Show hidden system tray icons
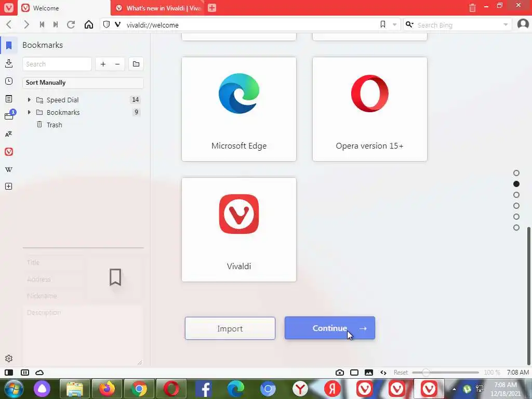The width and height of the screenshot is (532, 399). (x=454, y=389)
